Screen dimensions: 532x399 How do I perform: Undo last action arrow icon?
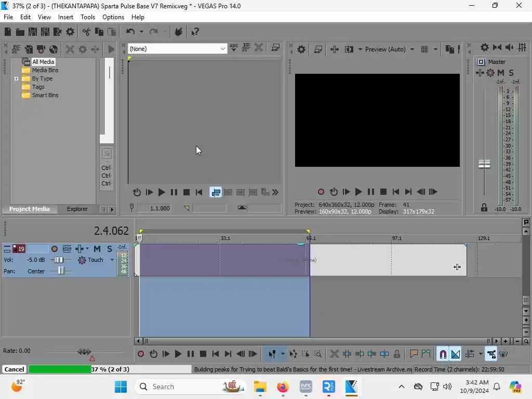click(x=130, y=32)
